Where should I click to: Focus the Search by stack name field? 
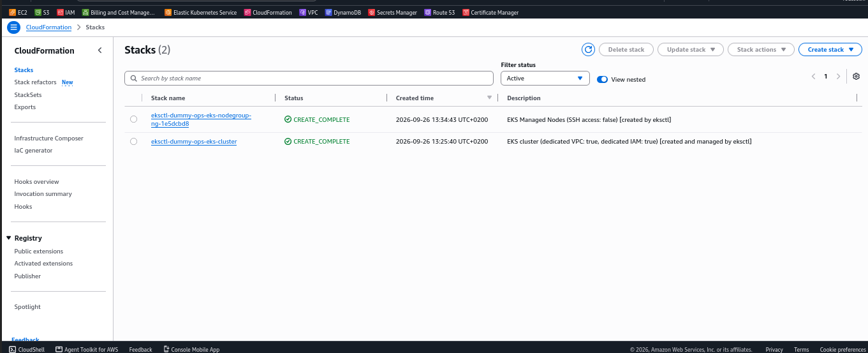[309, 78]
